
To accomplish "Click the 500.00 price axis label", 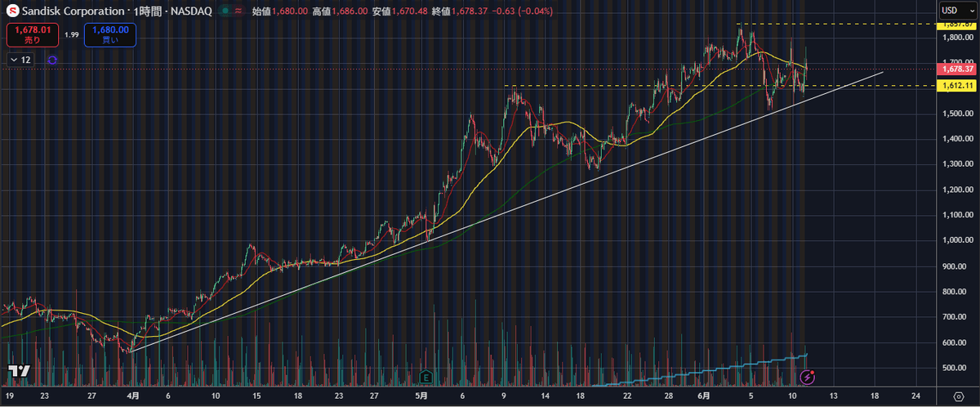I will pos(953,368).
